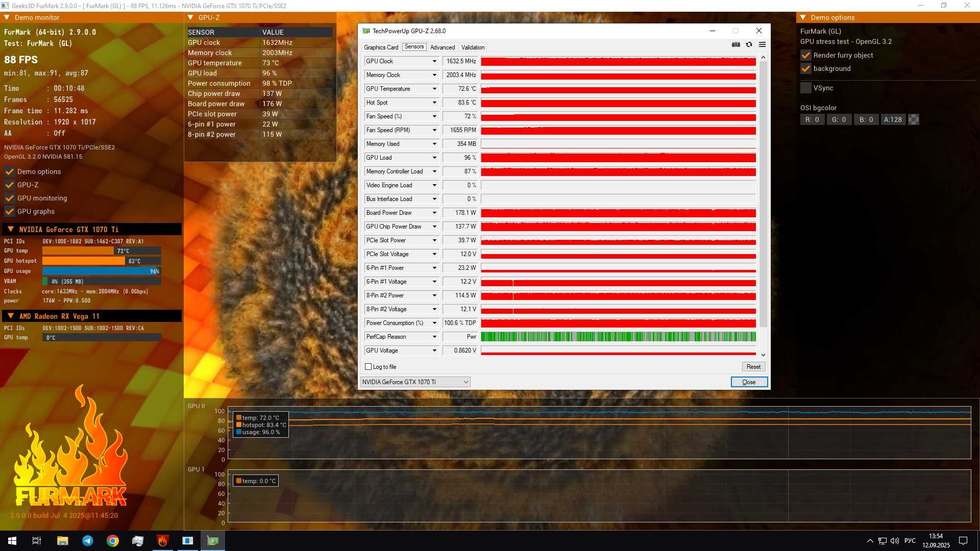Collapse the GPU-Z overlay panel

[x=190, y=17]
